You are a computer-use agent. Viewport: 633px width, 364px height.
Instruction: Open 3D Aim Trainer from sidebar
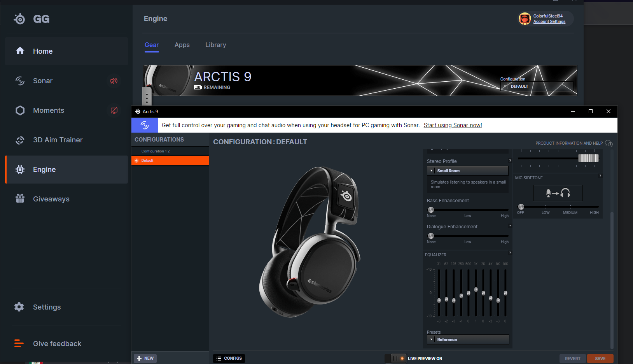tap(66, 140)
